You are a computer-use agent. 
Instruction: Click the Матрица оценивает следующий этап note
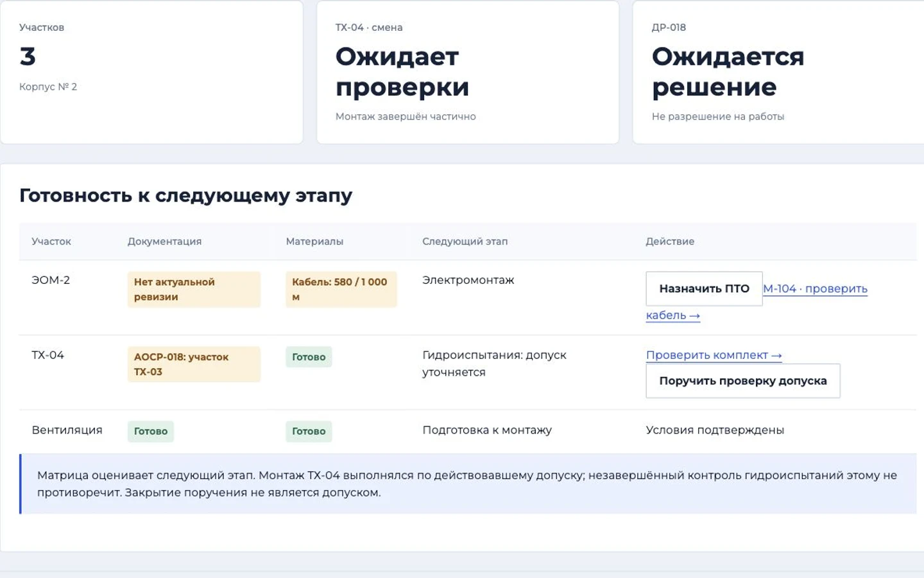point(468,484)
